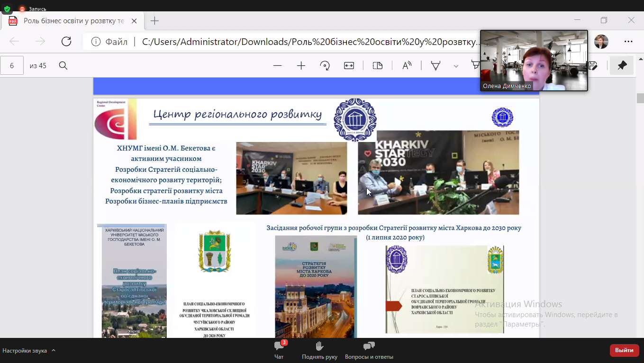Select the PDF browser tab
This screenshot has height=363, width=644.
[73, 21]
